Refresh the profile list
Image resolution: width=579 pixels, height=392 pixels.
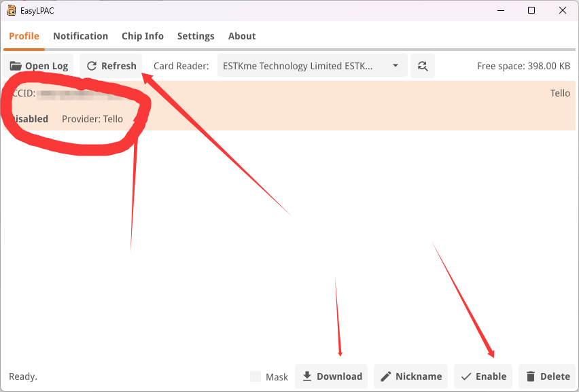pyautogui.click(x=111, y=66)
